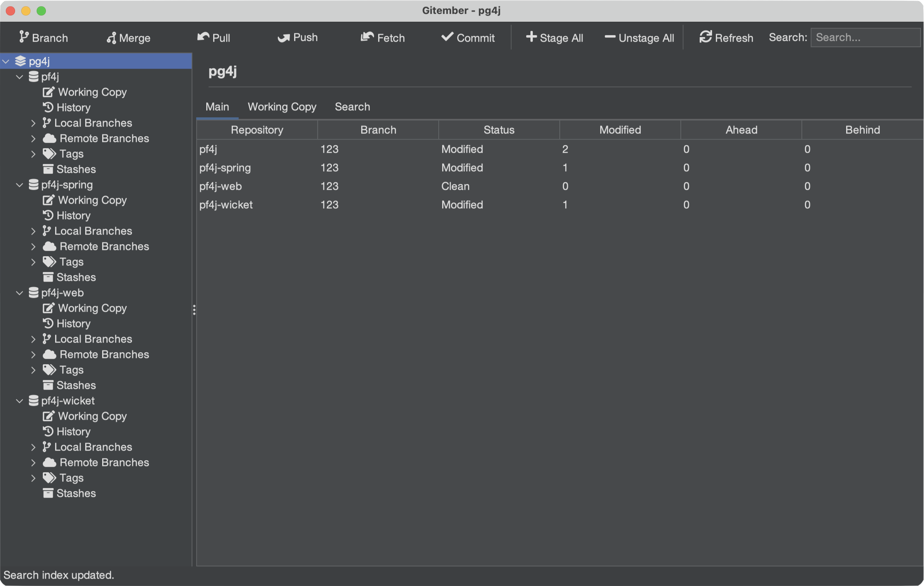The height and width of the screenshot is (586, 924).
Task: Switch to the Main tab
Action: pos(217,107)
